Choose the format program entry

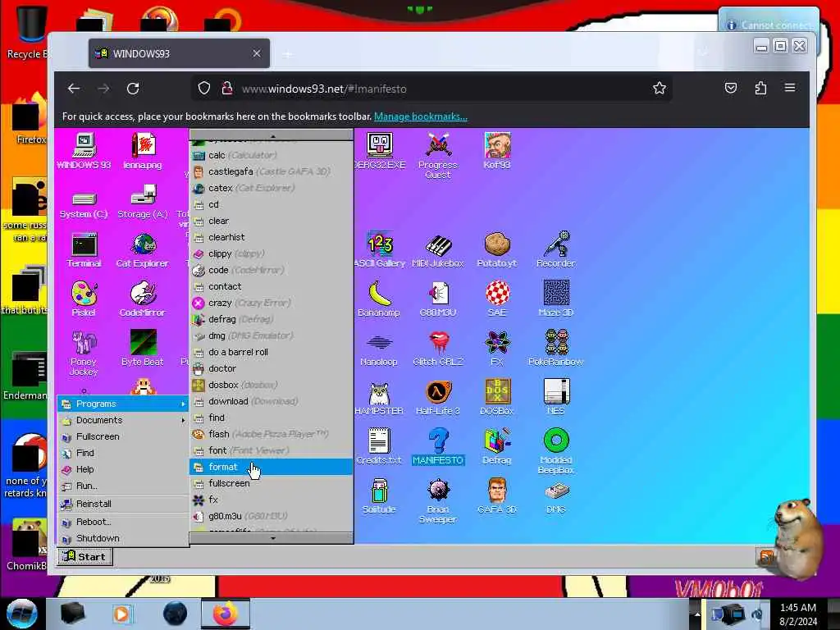coord(271,467)
